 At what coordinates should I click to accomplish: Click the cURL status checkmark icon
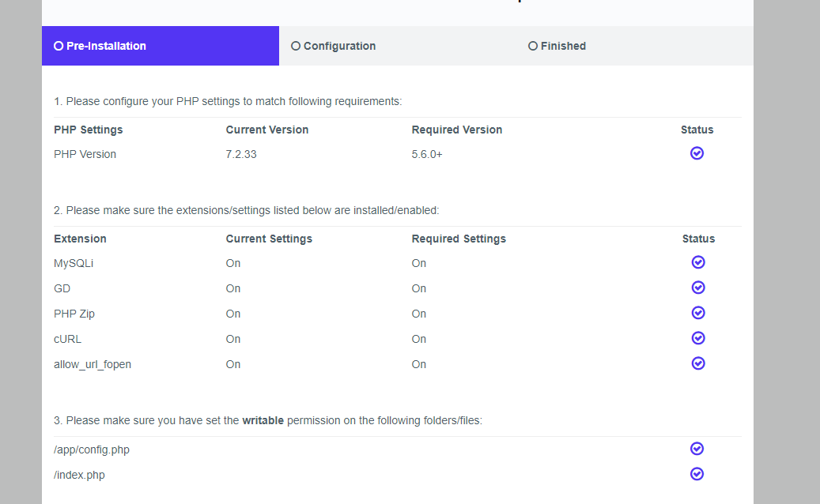pos(697,338)
